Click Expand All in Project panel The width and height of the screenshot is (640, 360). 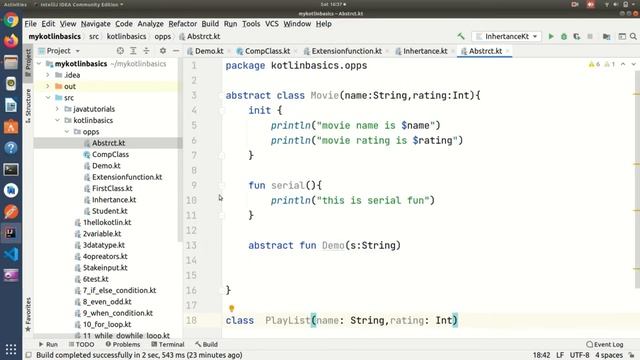133,51
